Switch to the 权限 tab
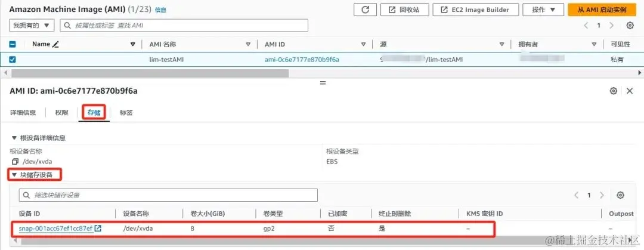Image resolution: width=644 pixels, height=250 pixels. point(61,112)
